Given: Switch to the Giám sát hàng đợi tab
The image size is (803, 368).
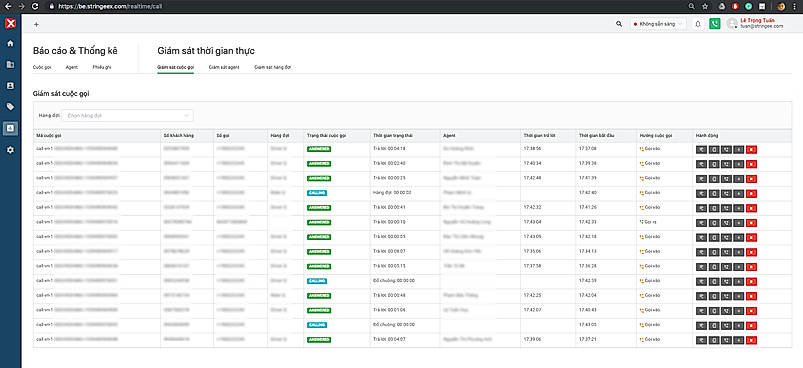Looking at the screenshot, I should 272,67.
